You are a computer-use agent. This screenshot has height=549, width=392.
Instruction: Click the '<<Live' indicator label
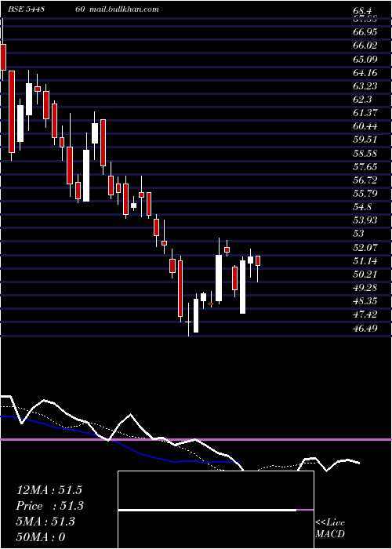[330, 523]
